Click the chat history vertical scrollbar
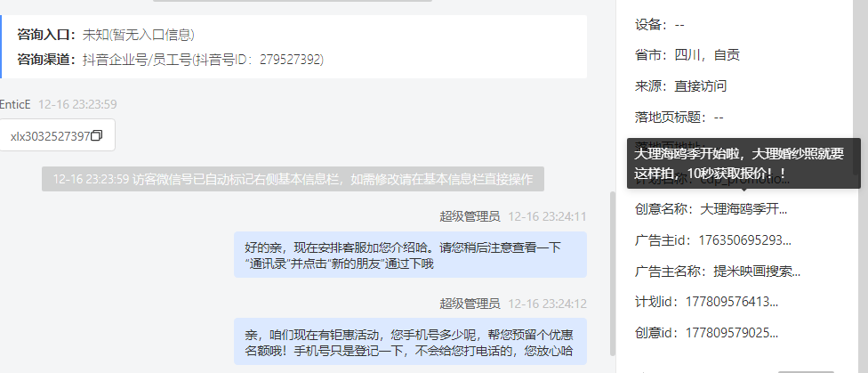This screenshot has width=868, height=373. 612,274
